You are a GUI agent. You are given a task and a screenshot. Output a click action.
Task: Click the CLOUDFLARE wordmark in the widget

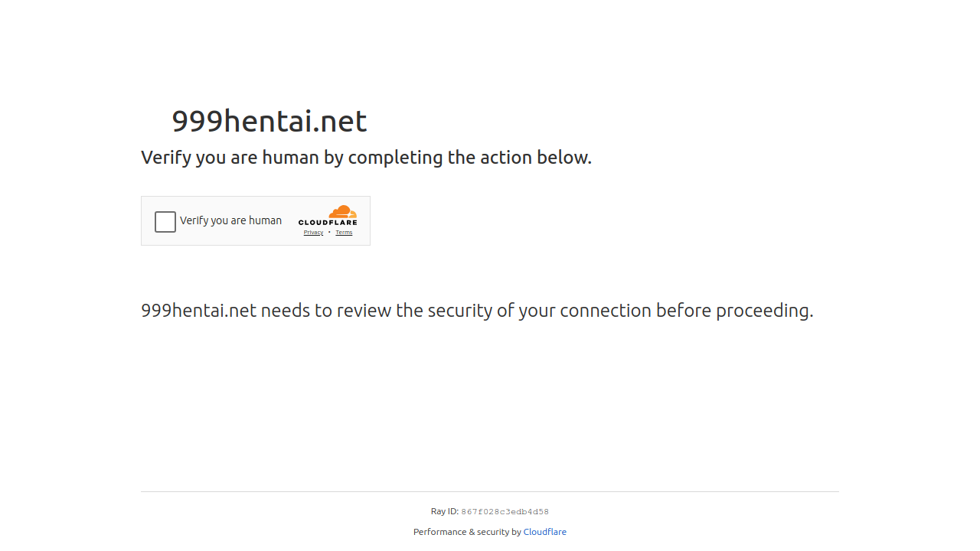pyautogui.click(x=328, y=223)
